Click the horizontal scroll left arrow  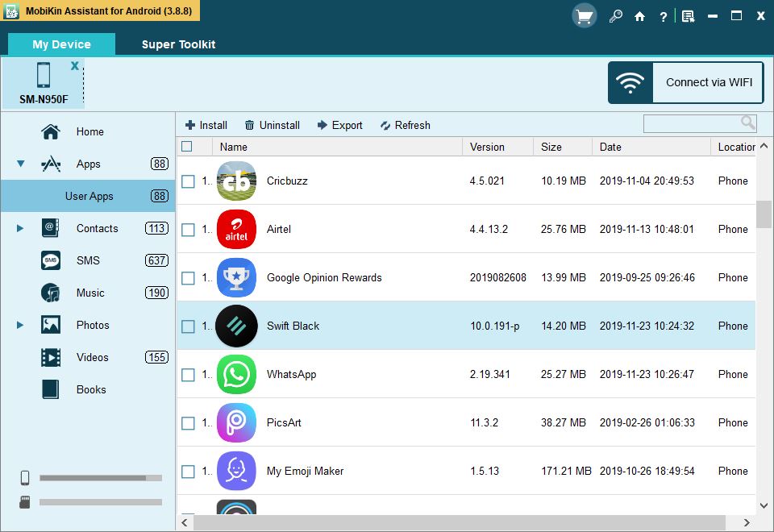(x=185, y=522)
